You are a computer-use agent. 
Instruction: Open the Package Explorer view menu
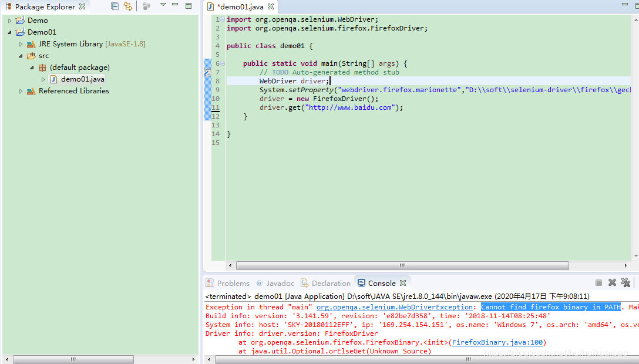(163, 6)
